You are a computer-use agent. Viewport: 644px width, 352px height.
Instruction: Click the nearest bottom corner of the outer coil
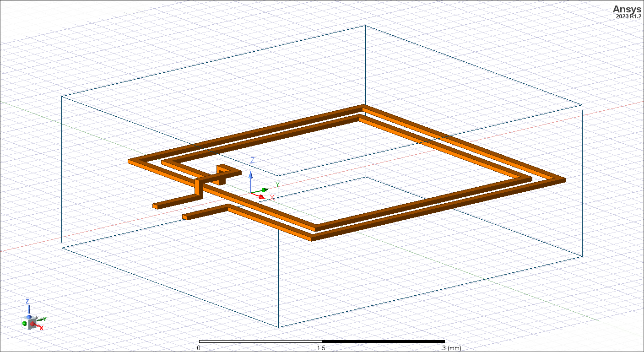tap(311, 238)
